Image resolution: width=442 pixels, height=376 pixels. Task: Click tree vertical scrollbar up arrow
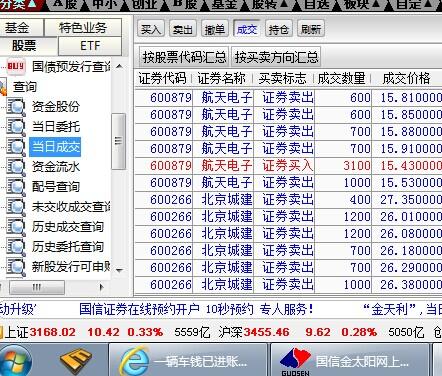119,66
